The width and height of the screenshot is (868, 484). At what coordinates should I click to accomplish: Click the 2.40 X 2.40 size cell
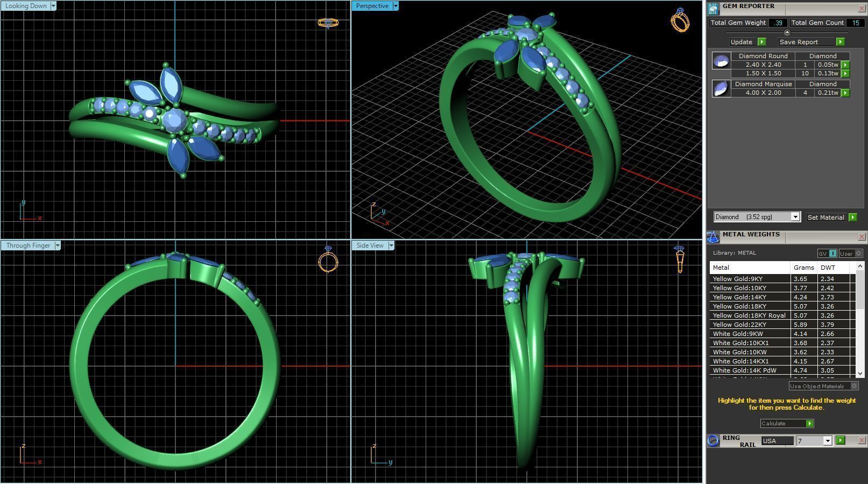click(763, 65)
